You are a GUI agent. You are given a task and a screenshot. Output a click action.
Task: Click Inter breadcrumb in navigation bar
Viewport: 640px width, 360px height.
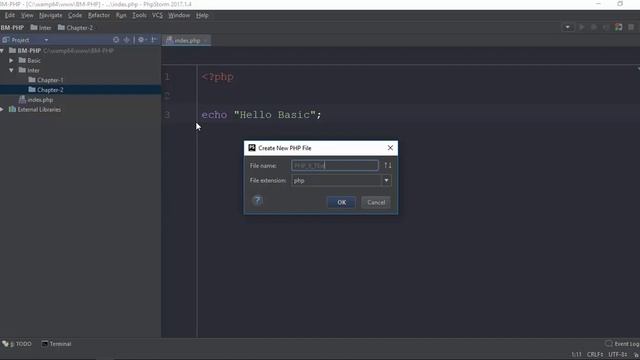[41, 28]
